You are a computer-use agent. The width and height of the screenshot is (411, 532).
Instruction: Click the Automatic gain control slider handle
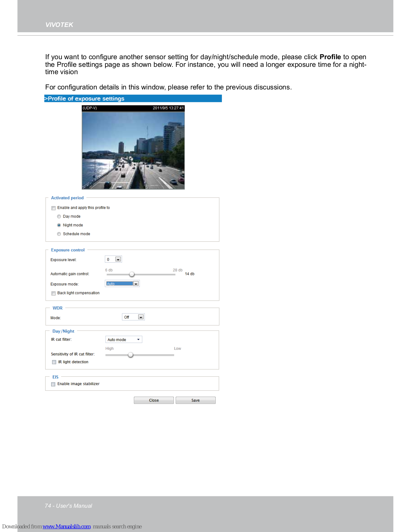(x=132, y=274)
